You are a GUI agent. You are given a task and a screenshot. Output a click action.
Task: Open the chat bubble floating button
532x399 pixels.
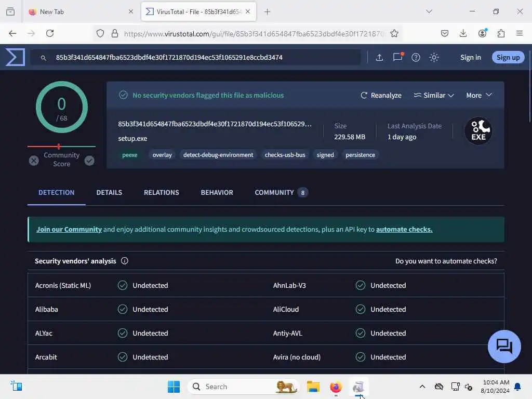click(x=504, y=347)
